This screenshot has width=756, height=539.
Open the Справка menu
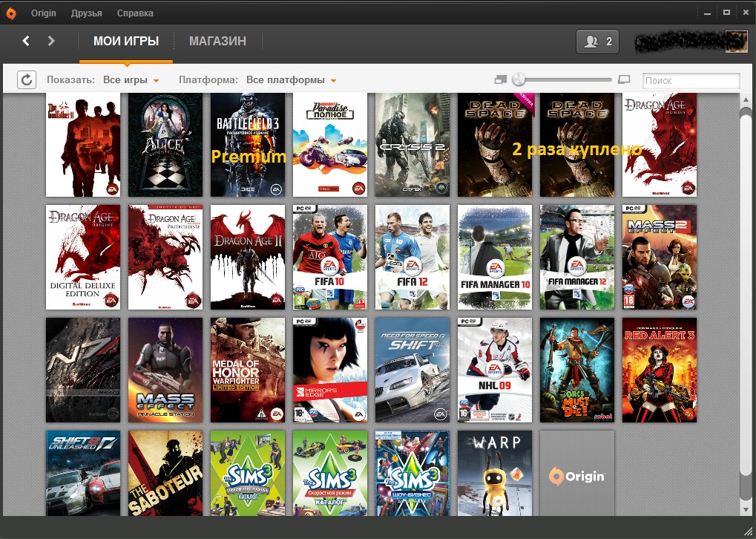[x=135, y=13]
